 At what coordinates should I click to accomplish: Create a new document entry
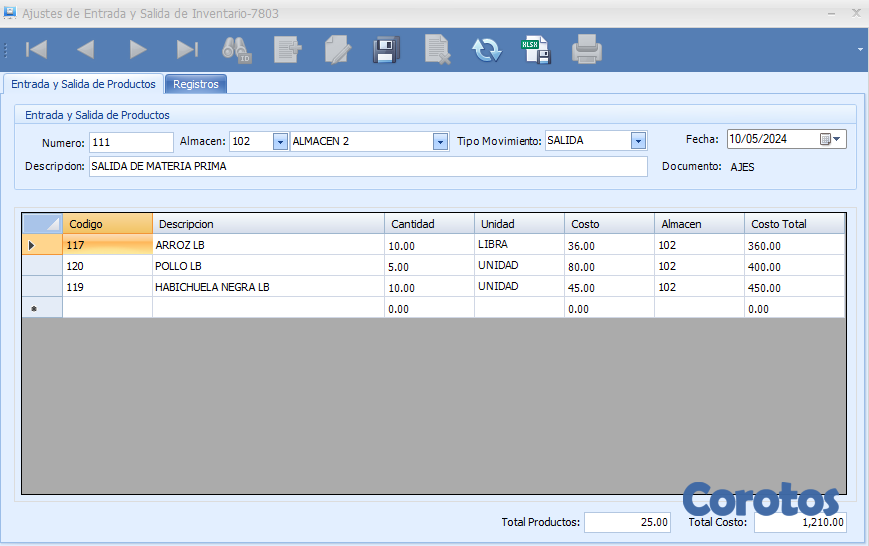[288, 49]
